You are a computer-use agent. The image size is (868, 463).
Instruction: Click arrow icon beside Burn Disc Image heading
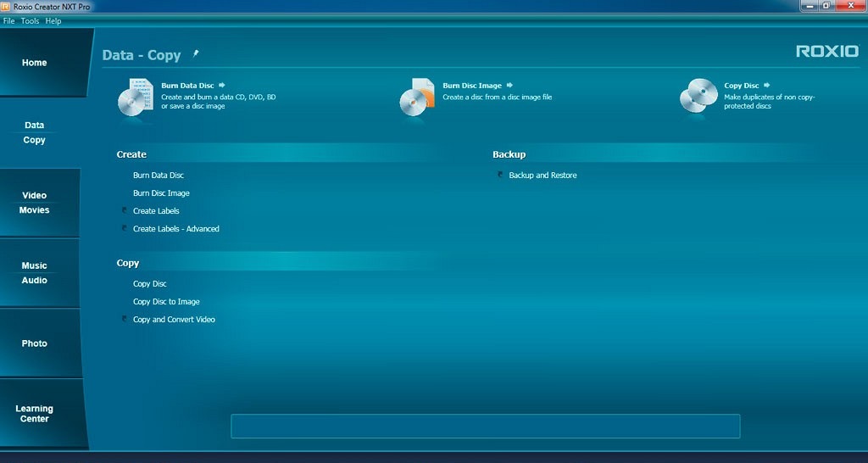click(x=509, y=86)
